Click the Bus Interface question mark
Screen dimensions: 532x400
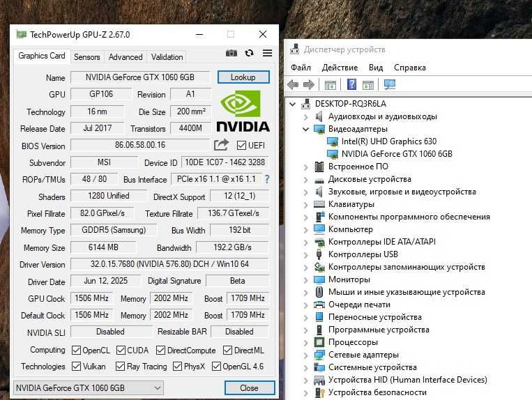(x=267, y=179)
